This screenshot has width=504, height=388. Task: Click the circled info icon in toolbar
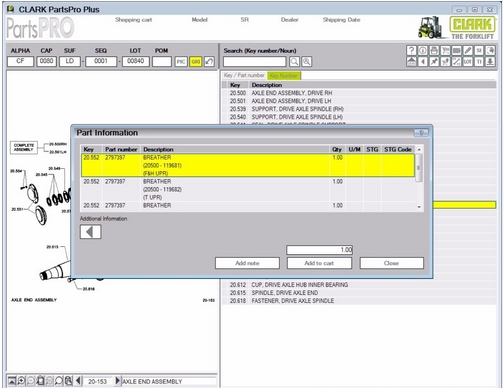(x=423, y=50)
